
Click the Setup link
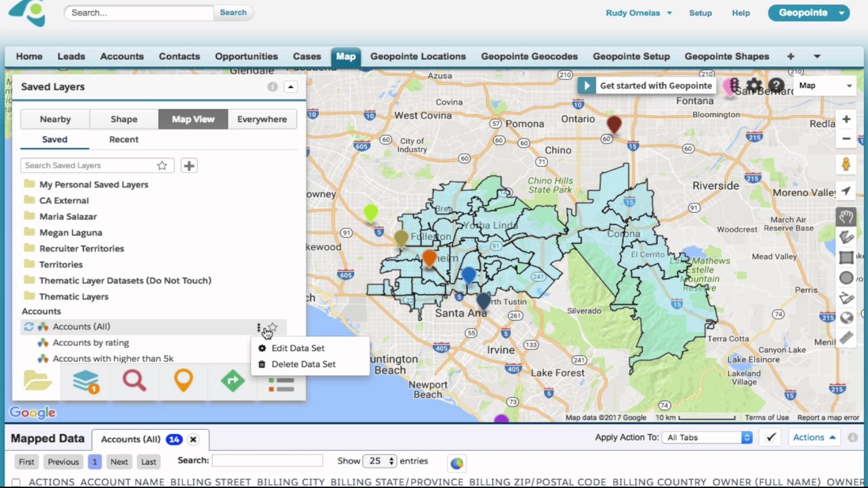click(701, 13)
